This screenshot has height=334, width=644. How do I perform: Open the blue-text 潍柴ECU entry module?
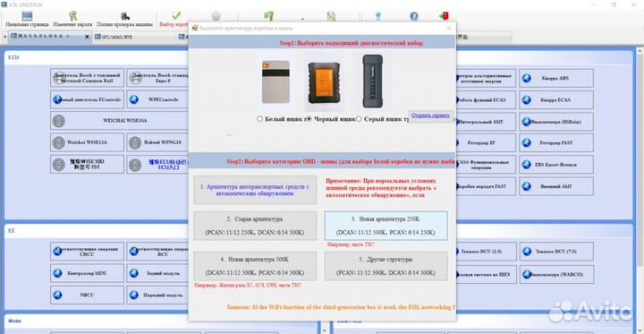point(157,164)
